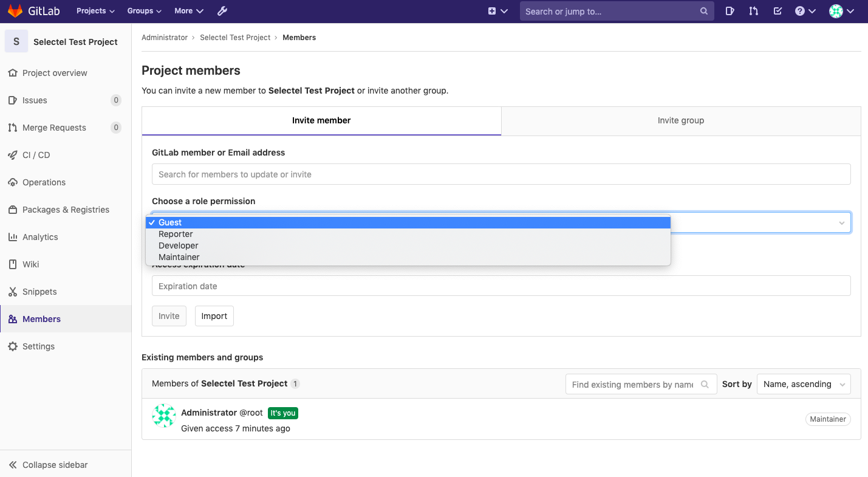This screenshot has height=477, width=868.
Task: Expand the Projects menu
Action: (95, 11)
